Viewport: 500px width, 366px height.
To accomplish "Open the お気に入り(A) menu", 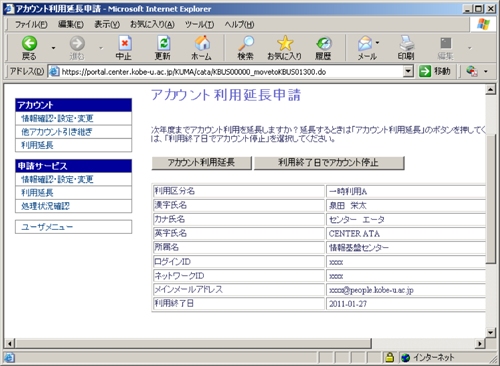I will tap(152, 24).
